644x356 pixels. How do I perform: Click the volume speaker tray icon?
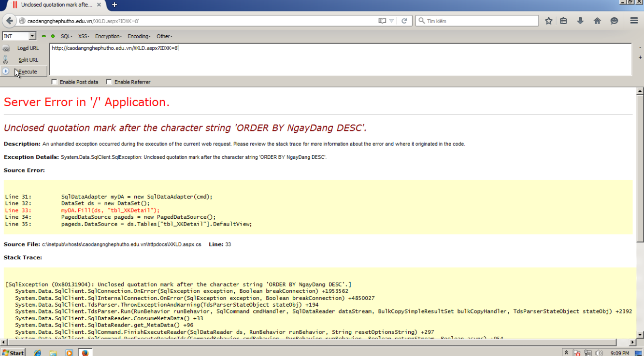(x=599, y=353)
